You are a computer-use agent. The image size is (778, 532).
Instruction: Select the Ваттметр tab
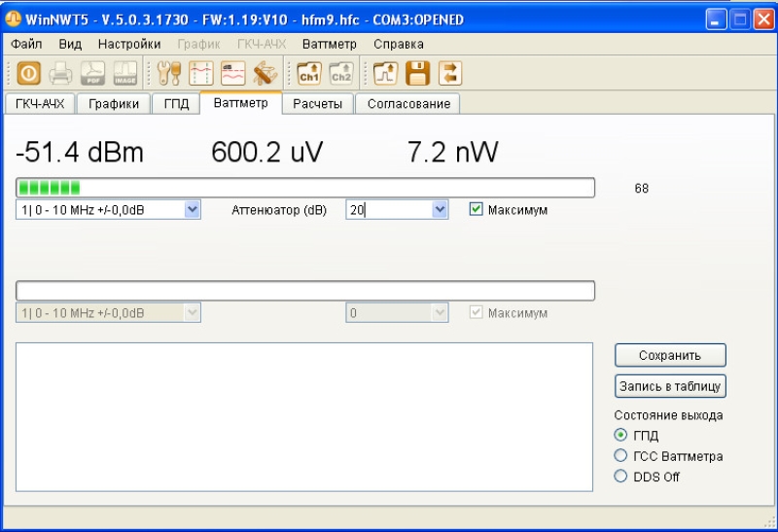pos(240,103)
